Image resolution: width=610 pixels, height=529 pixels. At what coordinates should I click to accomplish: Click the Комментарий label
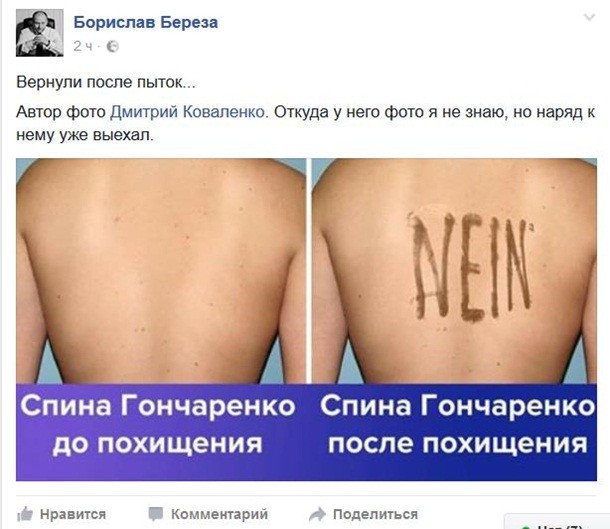(x=219, y=514)
